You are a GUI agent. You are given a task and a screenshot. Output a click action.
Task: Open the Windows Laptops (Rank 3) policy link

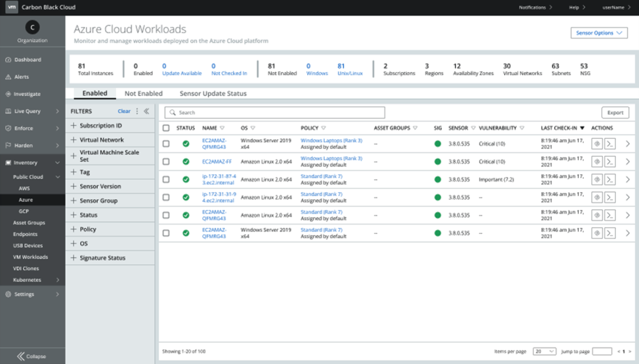pyautogui.click(x=331, y=140)
